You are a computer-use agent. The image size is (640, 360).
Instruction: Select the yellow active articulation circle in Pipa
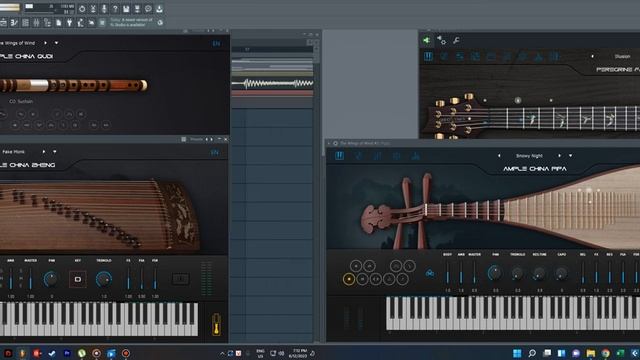pyautogui.click(x=349, y=279)
